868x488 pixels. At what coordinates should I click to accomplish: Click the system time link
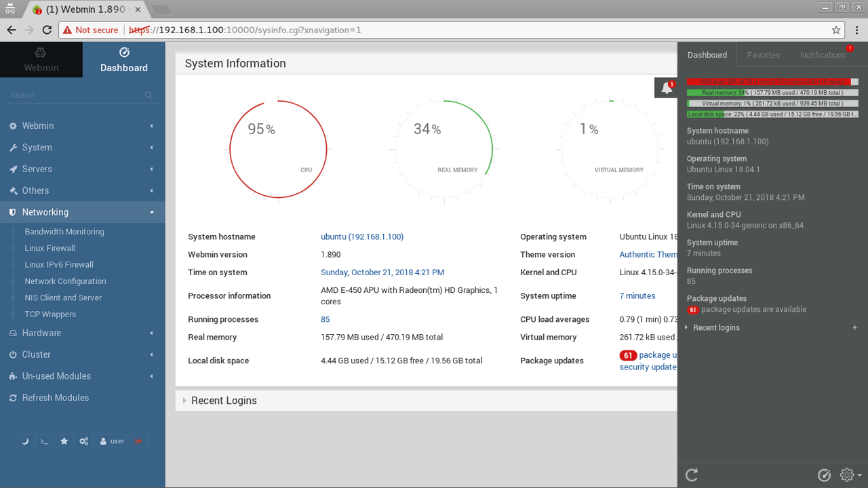tap(382, 272)
